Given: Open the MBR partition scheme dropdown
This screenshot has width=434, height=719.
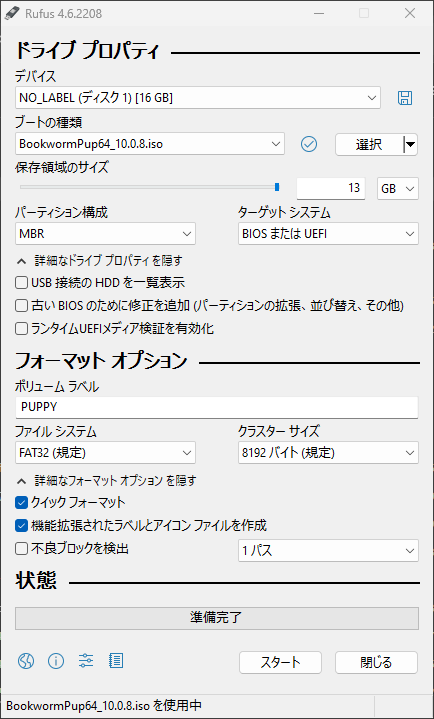Looking at the screenshot, I should [x=105, y=234].
